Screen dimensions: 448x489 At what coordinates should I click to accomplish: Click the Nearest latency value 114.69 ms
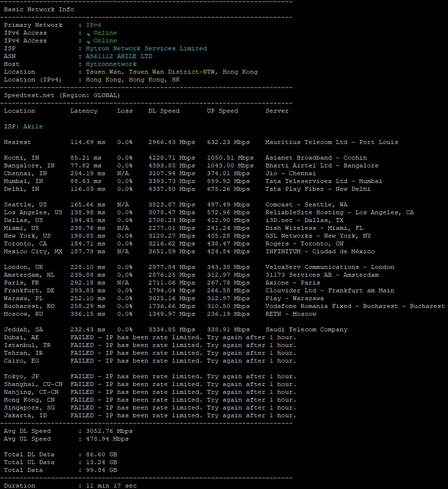click(x=88, y=142)
